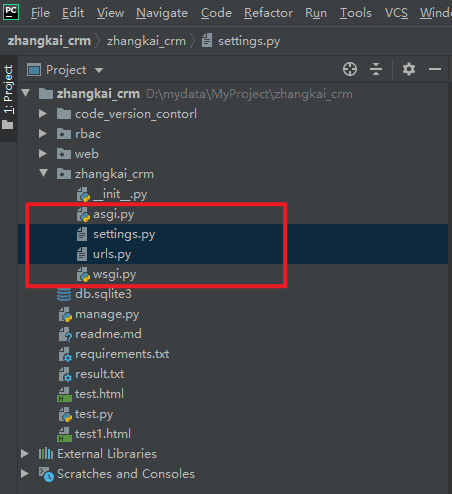Expand the code_version_contorl folder
Viewport: 452px width, 494px height.
(x=43, y=114)
